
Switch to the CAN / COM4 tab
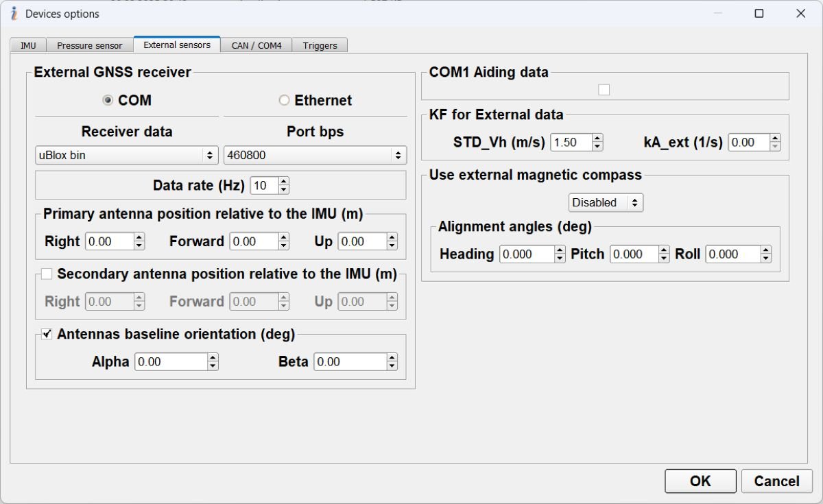256,45
